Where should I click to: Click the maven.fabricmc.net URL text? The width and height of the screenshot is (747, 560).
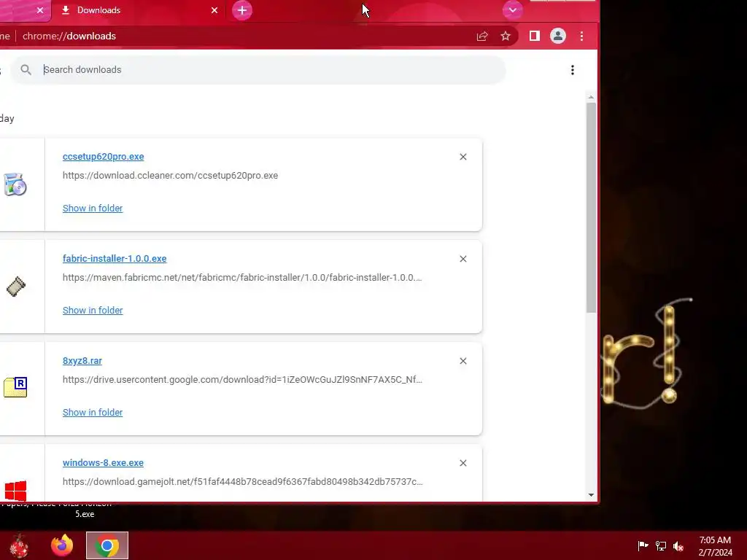tap(242, 277)
